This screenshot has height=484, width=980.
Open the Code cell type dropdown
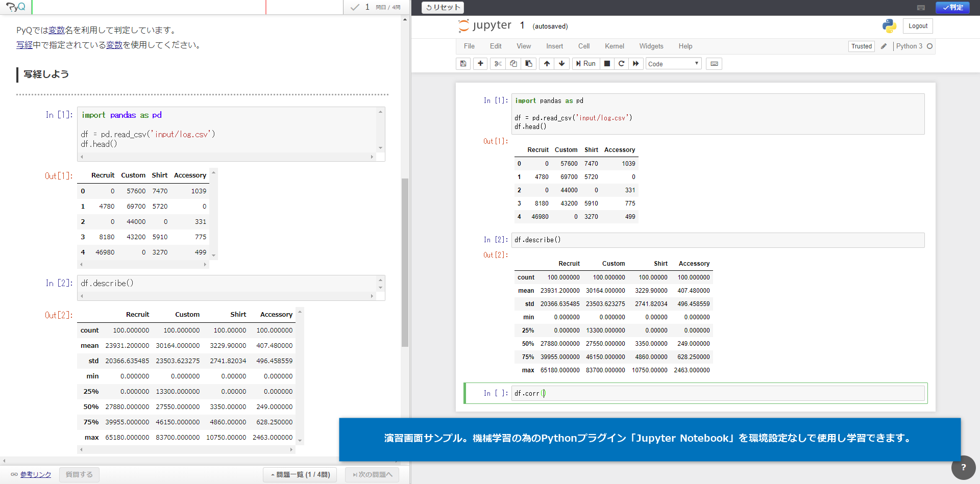[x=673, y=64]
